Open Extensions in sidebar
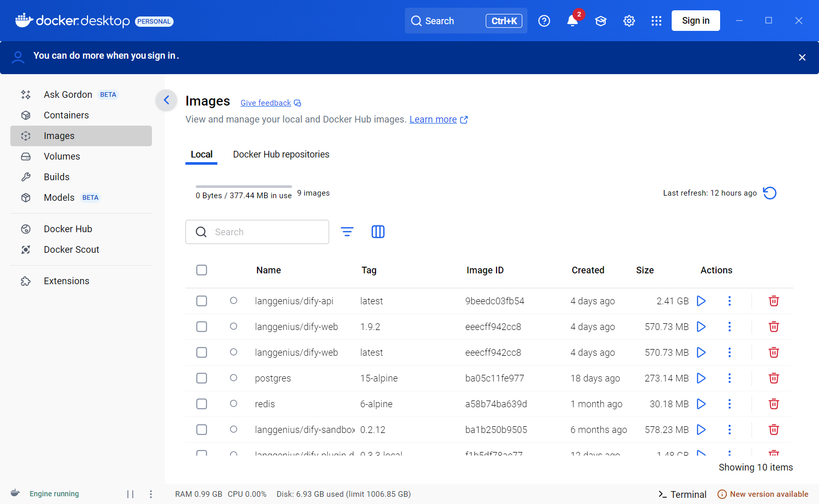Image resolution: width=819 pixels, height=504 pixels. click(81, 281)
